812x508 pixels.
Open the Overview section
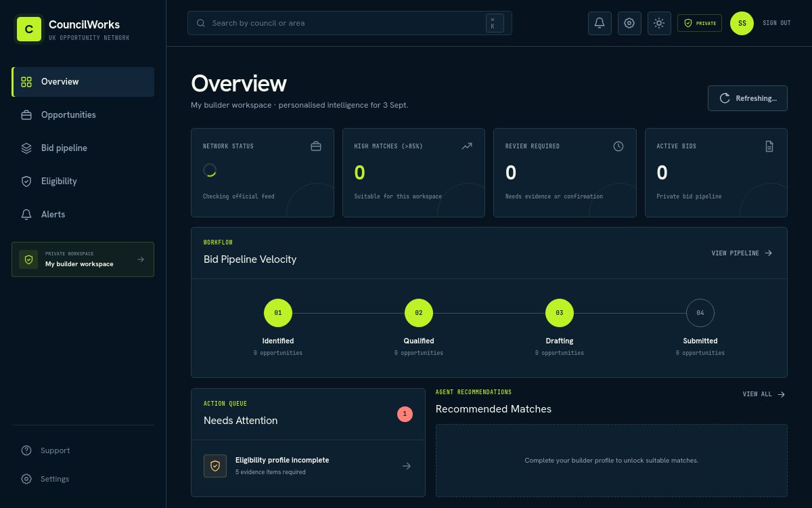[83, 82]
